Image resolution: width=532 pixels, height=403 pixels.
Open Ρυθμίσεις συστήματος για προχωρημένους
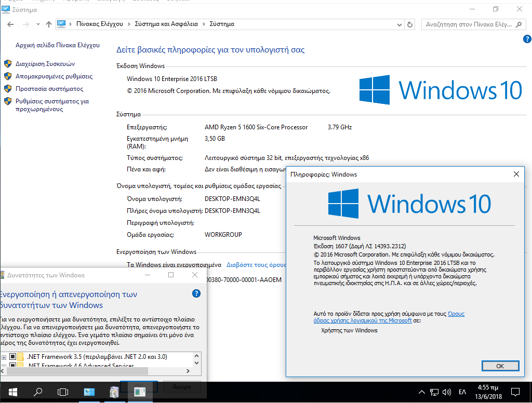point(52,105)
